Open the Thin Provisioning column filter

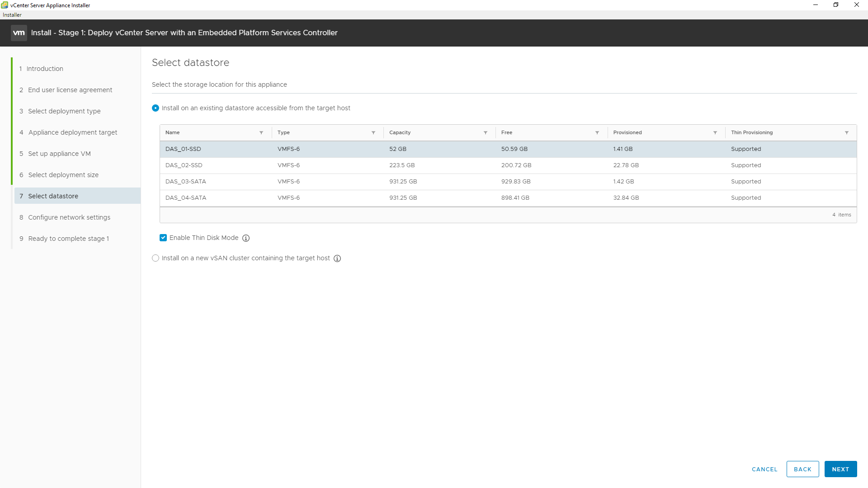(847, 133)
